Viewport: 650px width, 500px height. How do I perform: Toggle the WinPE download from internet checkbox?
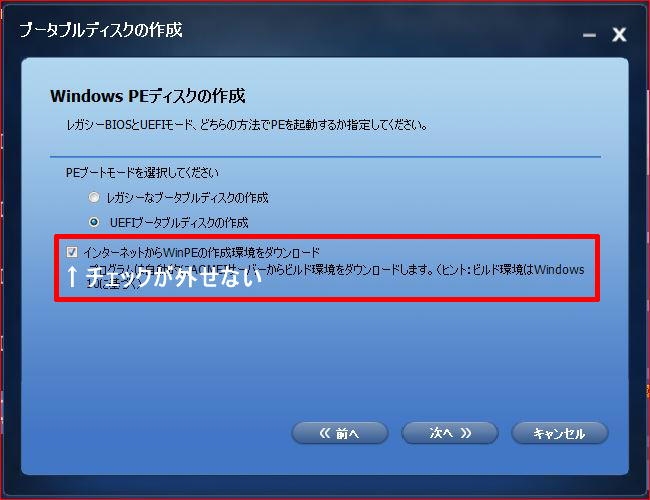72,252
